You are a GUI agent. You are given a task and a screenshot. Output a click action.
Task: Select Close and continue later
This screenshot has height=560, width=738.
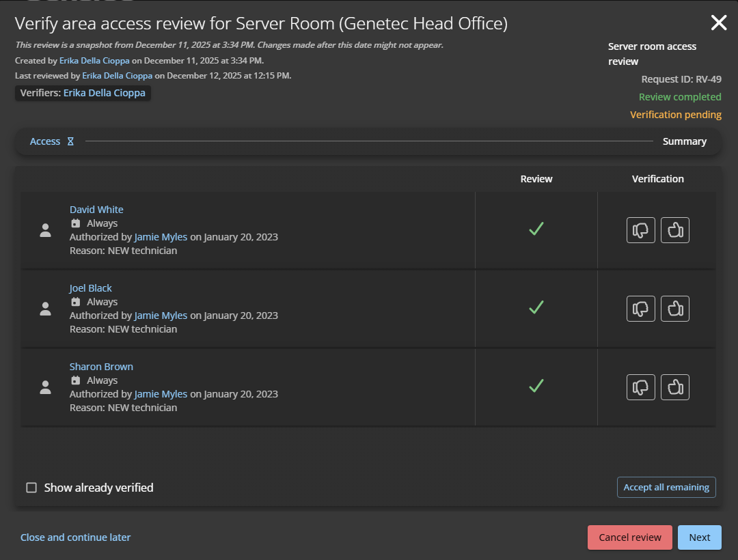(75, 537)
